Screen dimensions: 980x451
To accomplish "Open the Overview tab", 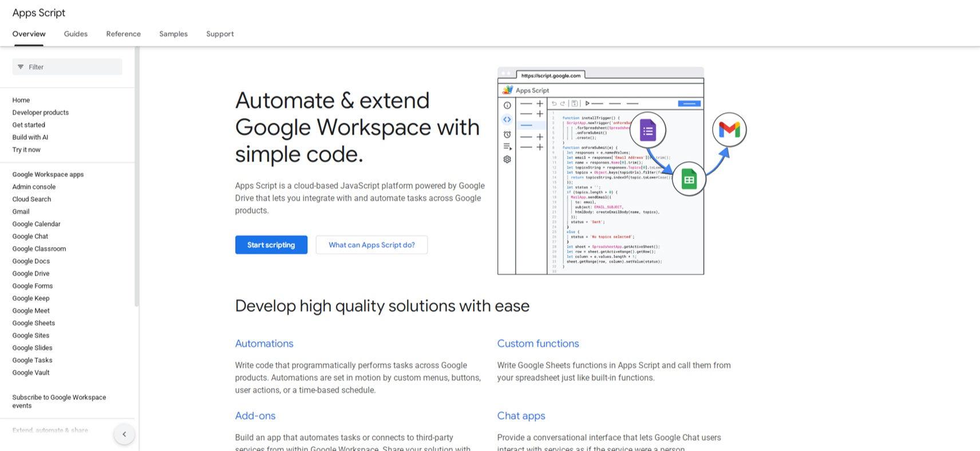I will click(x=29, y=34).
